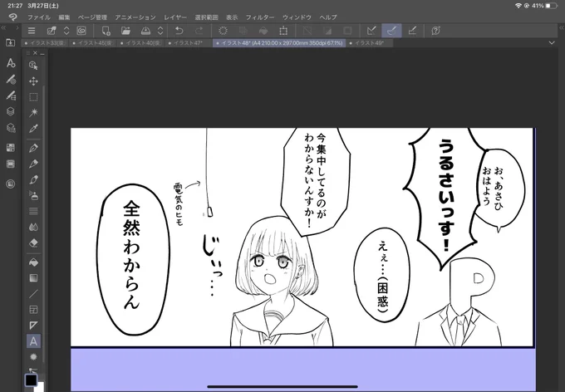Open the hamburger menu in command bar
This screenshot has height=392, width=565.
pos(32,31)
